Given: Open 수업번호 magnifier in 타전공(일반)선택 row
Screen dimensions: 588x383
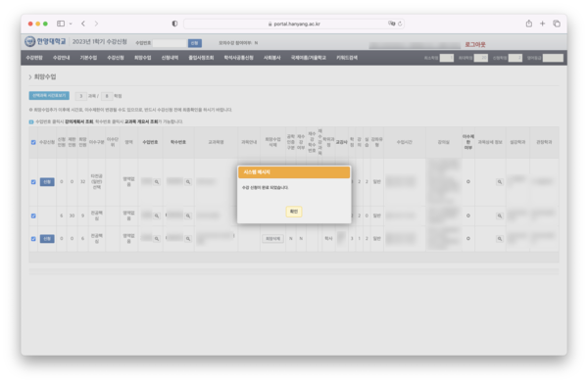Looking at the screenshot, I should [x=157, y=182].
